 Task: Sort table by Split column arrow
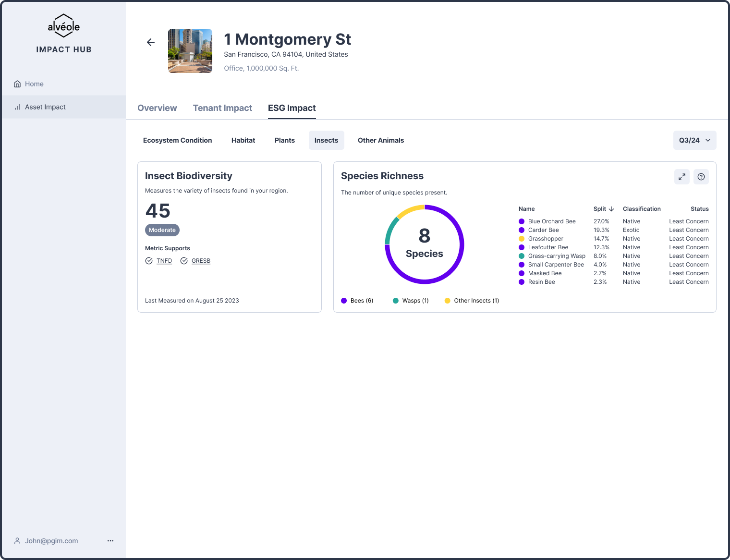pyautogui.click(x=611, y=209)
